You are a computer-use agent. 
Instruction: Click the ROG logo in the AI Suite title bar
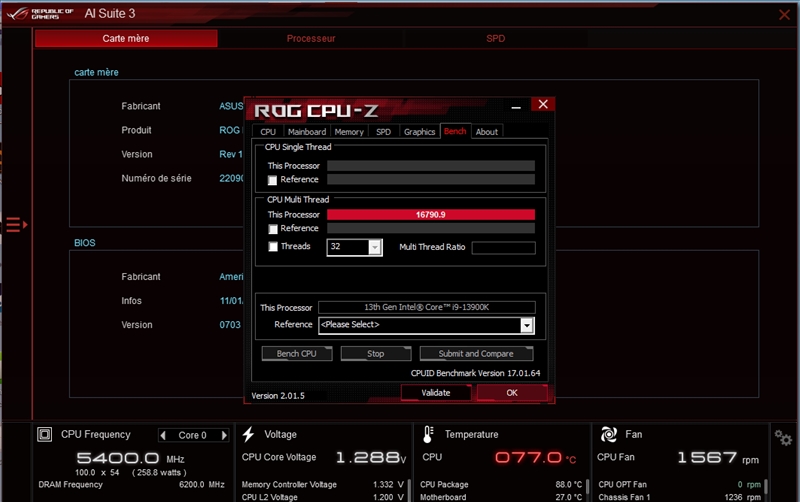pyautogui.click(x=40, y=14)
